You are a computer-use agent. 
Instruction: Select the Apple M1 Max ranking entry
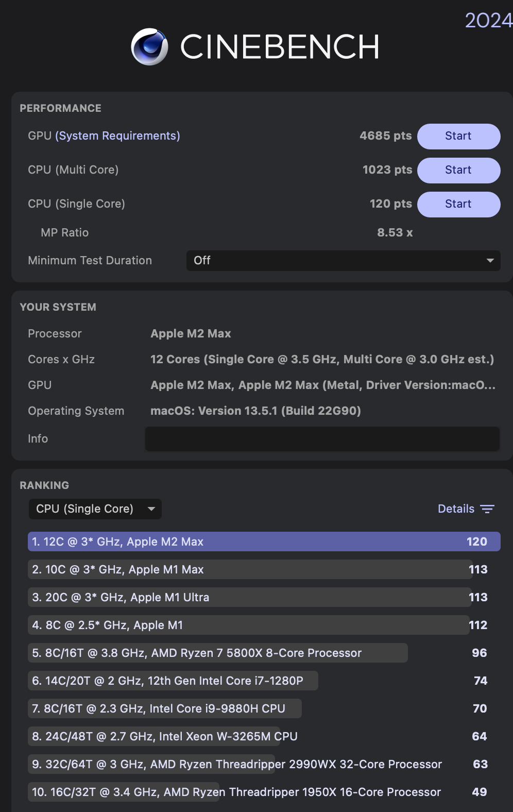[x=250, y=570]
